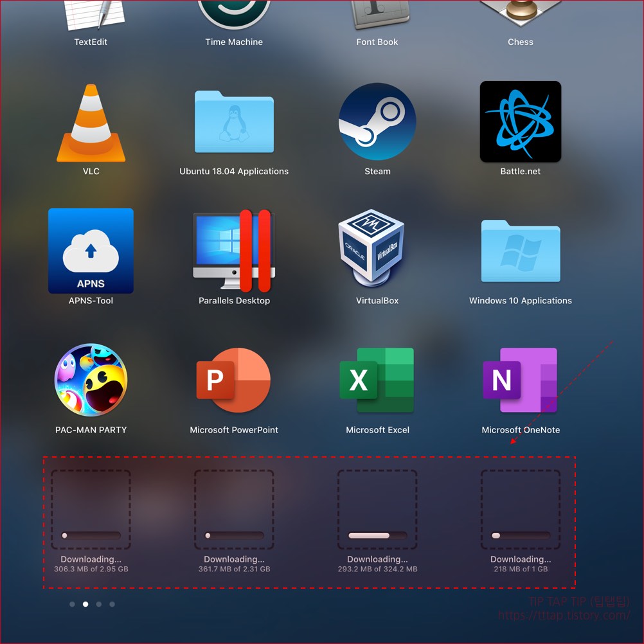Click the 'VirtualBox' label text
The width and height of the screenshot is (644, 644).
coord(377,301)
